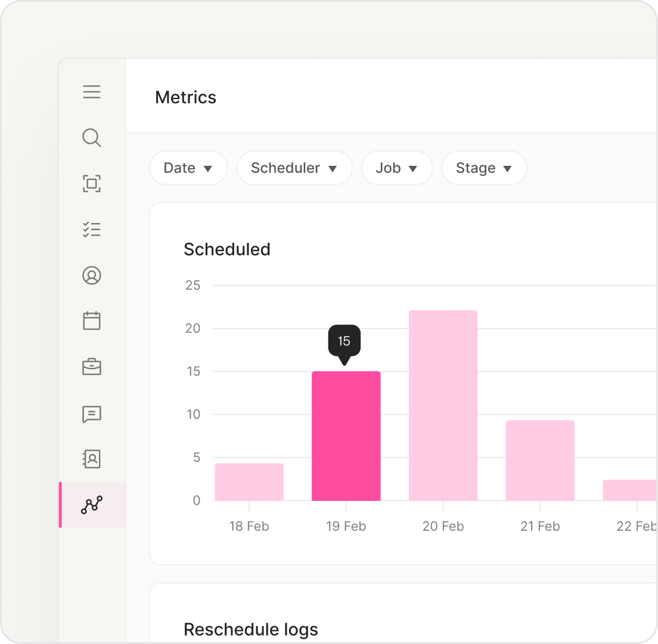Open the scan frame icon in sidebar
Image resolution: width=658 pixels, height=644 pixels.
(91, 184)
